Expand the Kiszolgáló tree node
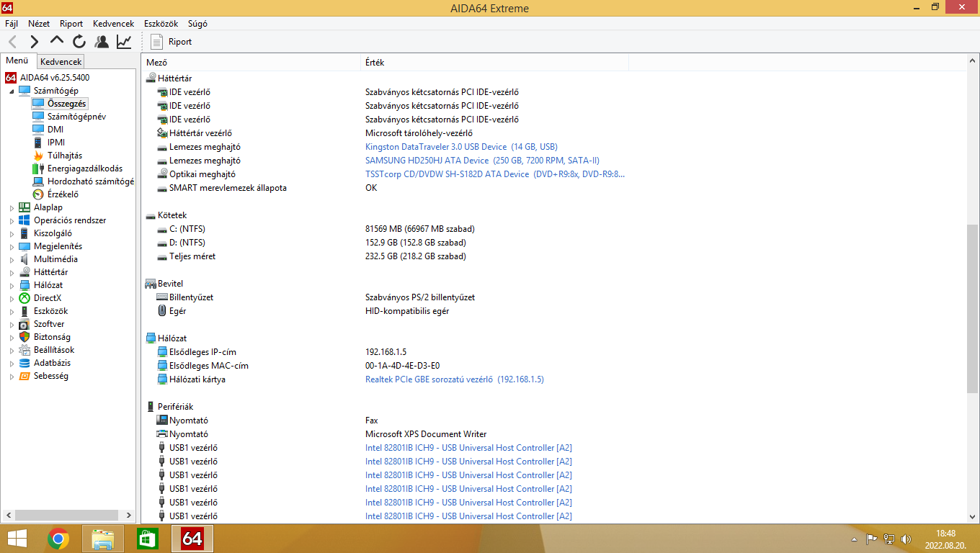 [12, 233]
